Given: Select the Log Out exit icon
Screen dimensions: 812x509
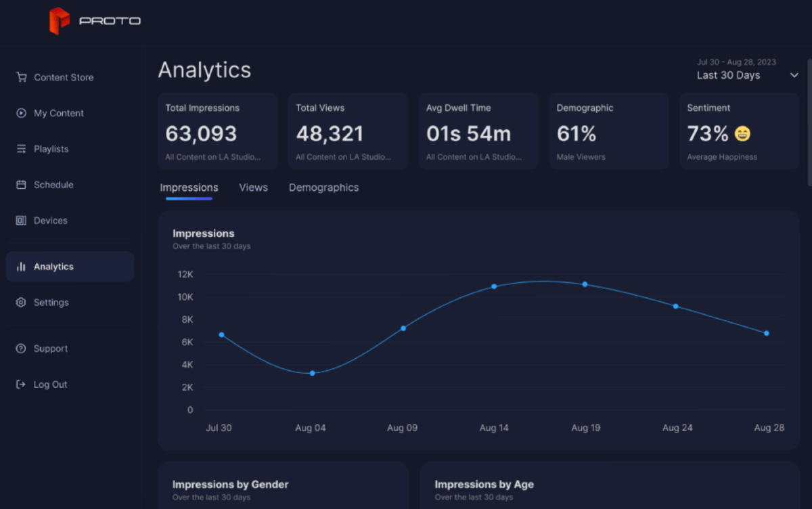Looking at the screenshot, I should (x=20, y=384).
